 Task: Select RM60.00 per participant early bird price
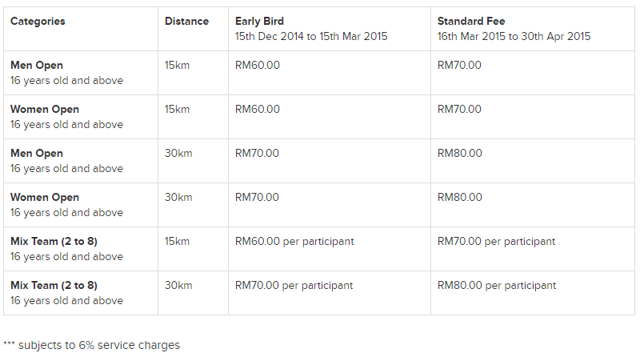click(x=294, y=242)
